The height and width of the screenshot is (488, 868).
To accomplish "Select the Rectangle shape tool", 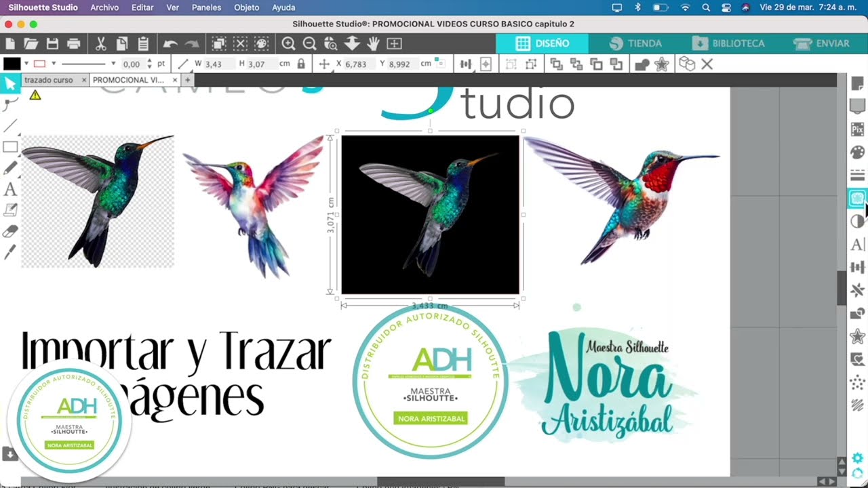I will tap(10, 147).
